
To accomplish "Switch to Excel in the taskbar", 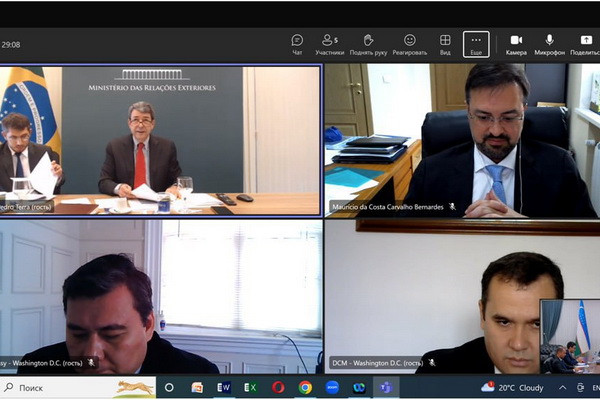I will [250, 387].
